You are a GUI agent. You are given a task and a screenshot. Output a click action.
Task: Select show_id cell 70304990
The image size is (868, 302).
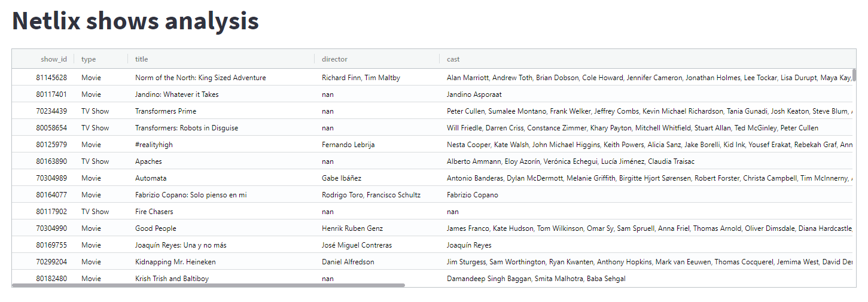[x=43, y=228]
